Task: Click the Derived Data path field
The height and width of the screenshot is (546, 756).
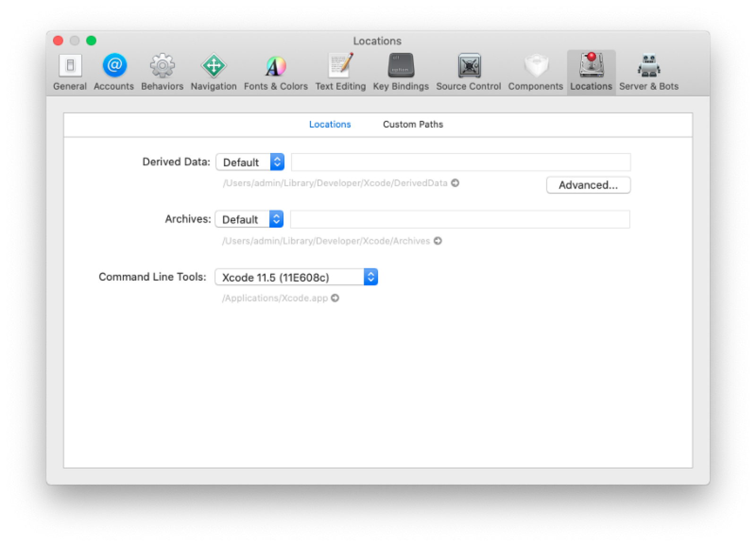Action: [461, 162]
